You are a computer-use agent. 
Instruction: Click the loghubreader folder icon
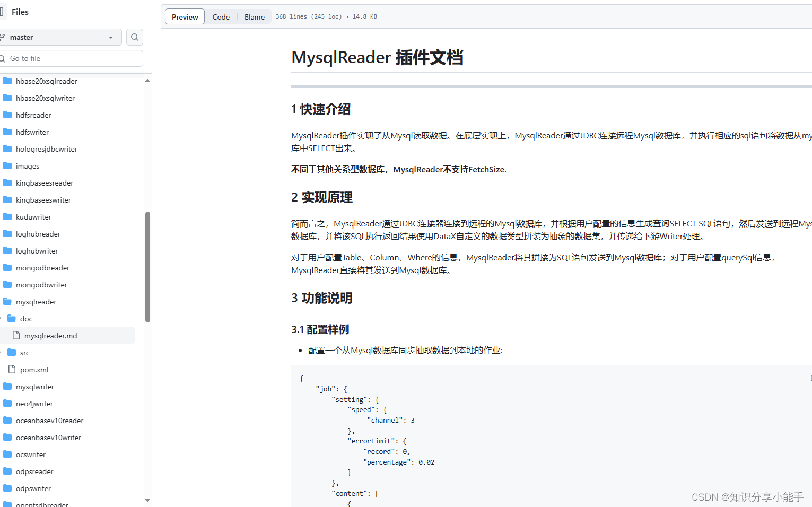pyautogui.click(x=7, y=234)
